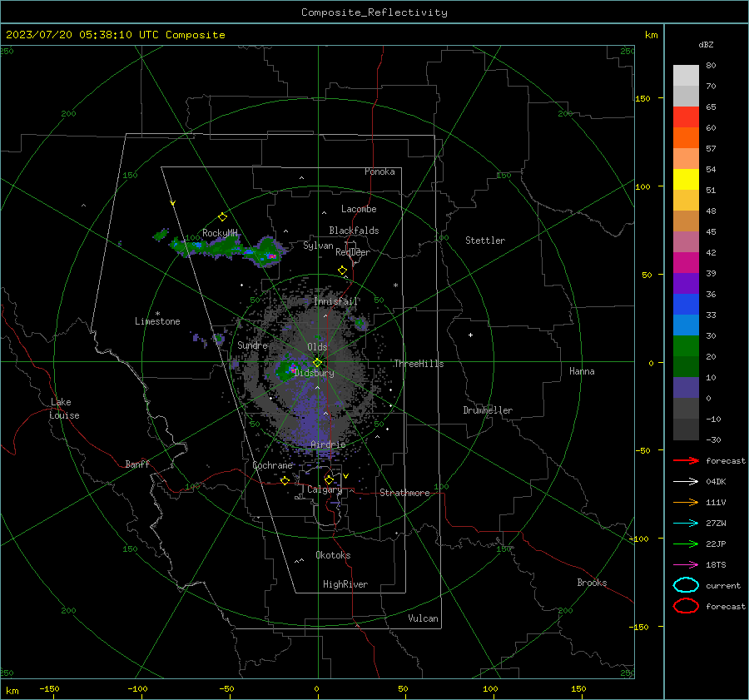This screenshot has height=700, width=749.
Task: Click the magenta storm core west of Didsbury
Action: coord(292,370)
